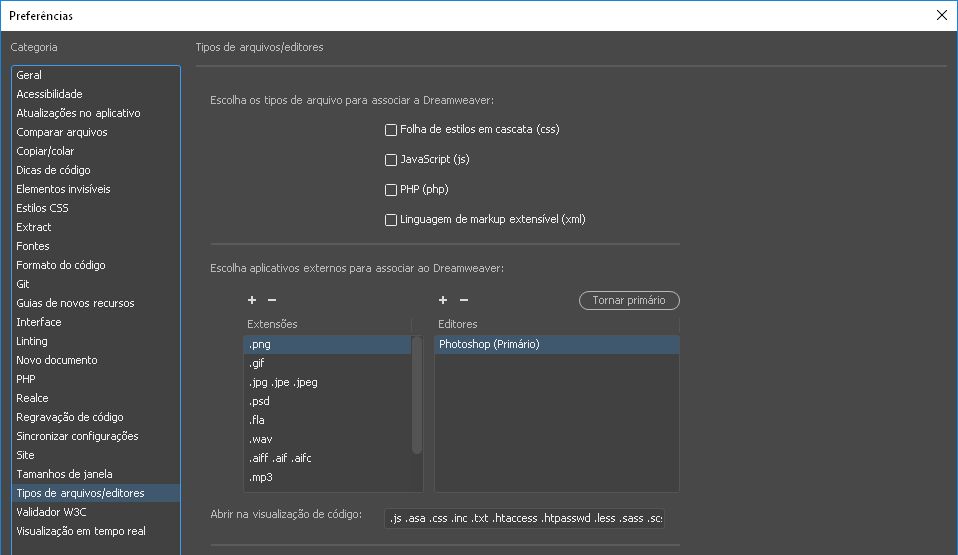The image size is (958, 555).
Task: Select the Geral category
Action: (96, 75)
